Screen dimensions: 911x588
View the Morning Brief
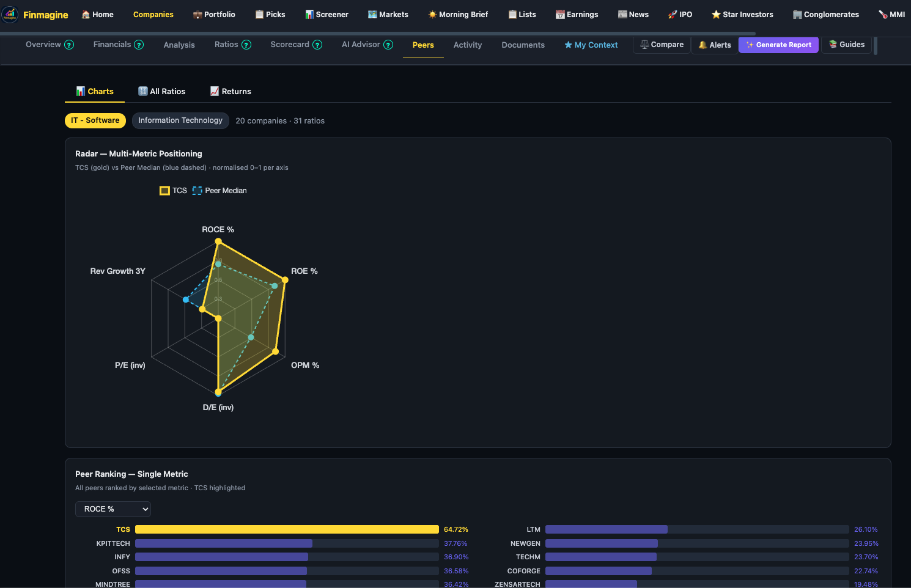click(x=457, y=14)
